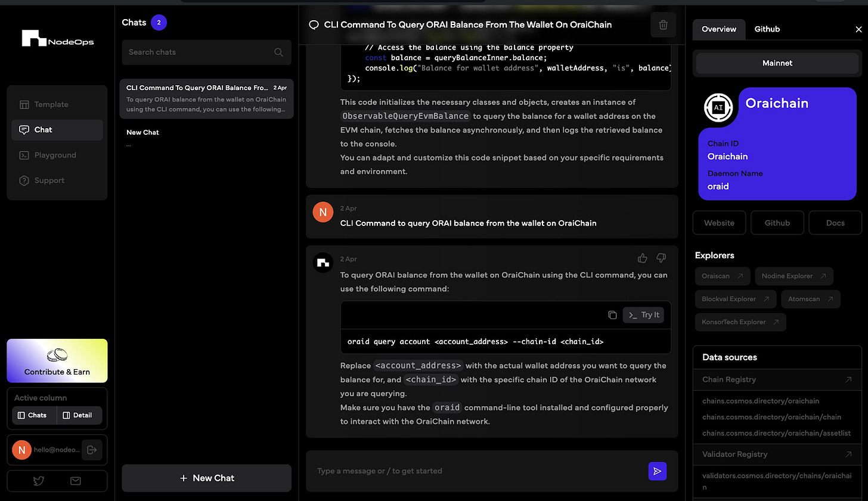Click chains.cosmos.directory/oraichain/assetlist source

click(x=776, y=434)
